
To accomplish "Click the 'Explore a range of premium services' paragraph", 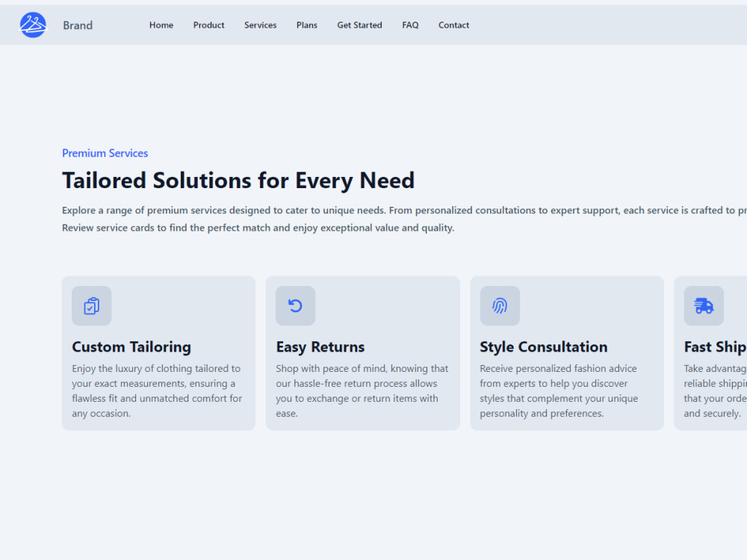I will 404,219.
